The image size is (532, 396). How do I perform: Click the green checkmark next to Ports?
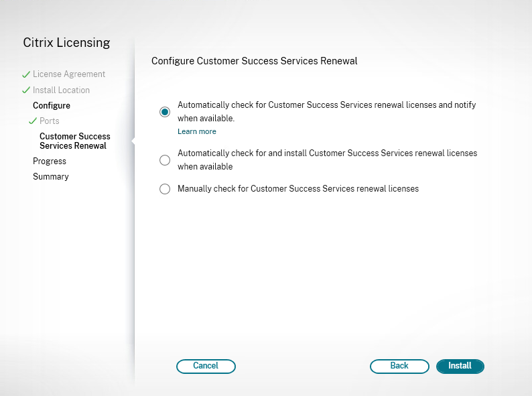pyautogui.click(x=33, y=121)
